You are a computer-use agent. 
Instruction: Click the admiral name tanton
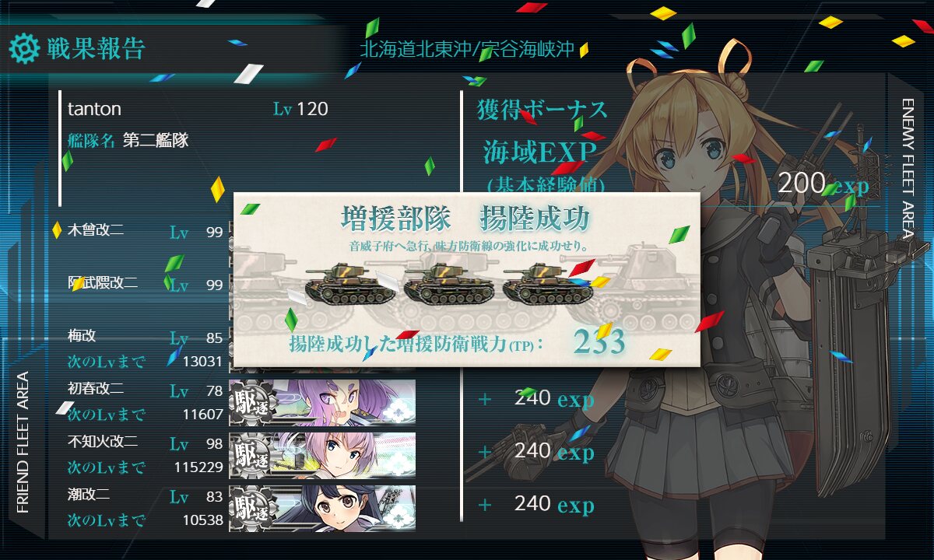coord(94,110)
